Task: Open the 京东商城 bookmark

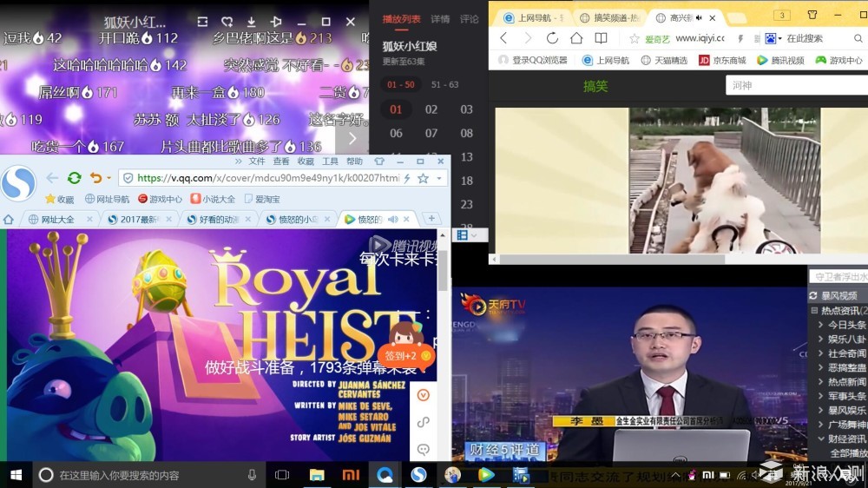Action: coord(722,60)
